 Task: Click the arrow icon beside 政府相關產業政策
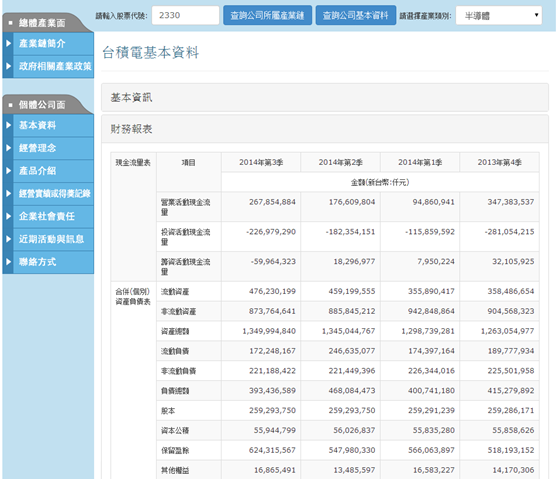(x=9, y=66)
